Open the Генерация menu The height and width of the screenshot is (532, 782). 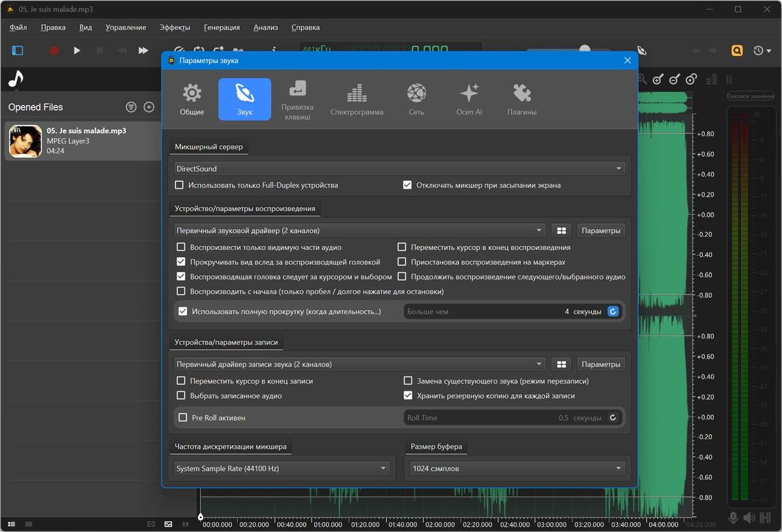222,27
